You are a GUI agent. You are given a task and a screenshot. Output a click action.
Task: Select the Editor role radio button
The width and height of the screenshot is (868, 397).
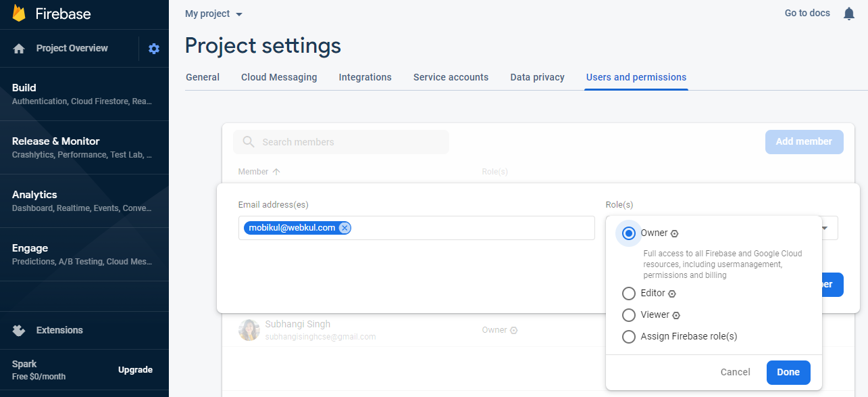click(629, 294)
